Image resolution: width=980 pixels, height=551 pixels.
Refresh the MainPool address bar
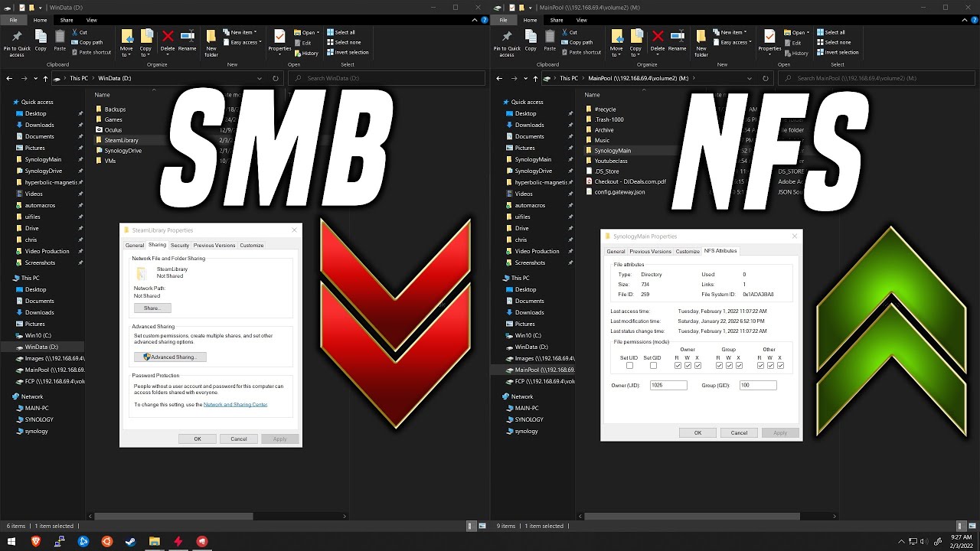click(x=766, y=78)
